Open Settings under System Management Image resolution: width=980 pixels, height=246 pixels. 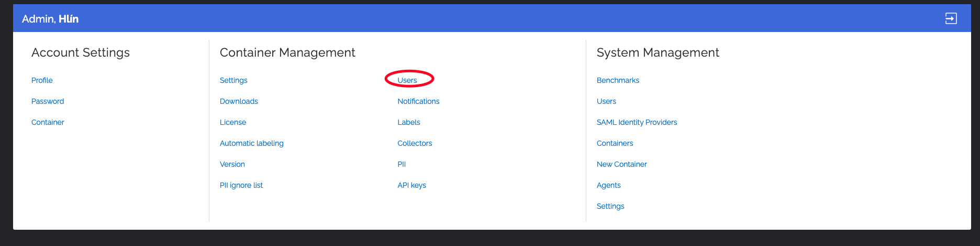610,206
